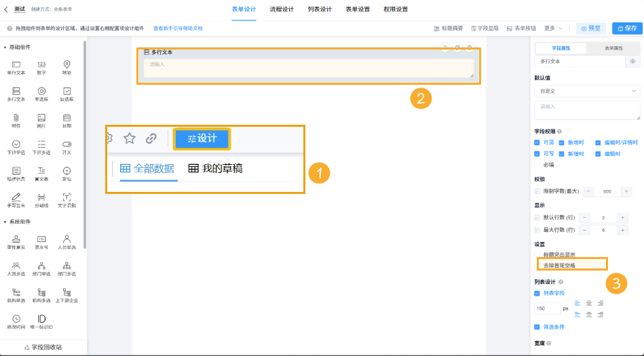Toggle the 编辑时/详情时 checkbox

tap(598, 142)
